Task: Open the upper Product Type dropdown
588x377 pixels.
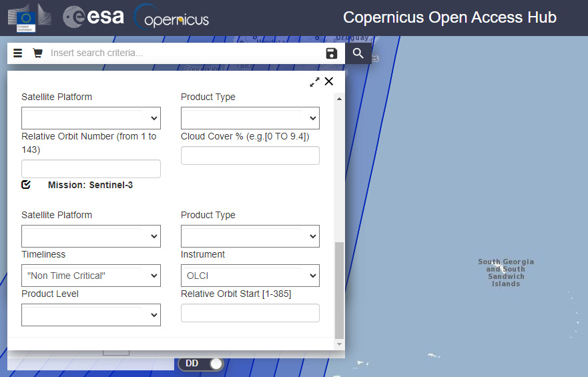Action: pos(250,118)
